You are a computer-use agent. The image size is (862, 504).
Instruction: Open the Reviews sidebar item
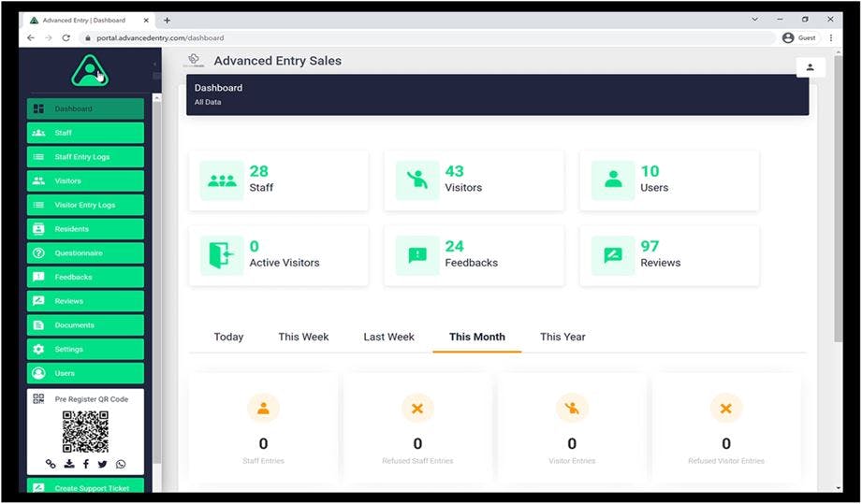click(85, 301)
